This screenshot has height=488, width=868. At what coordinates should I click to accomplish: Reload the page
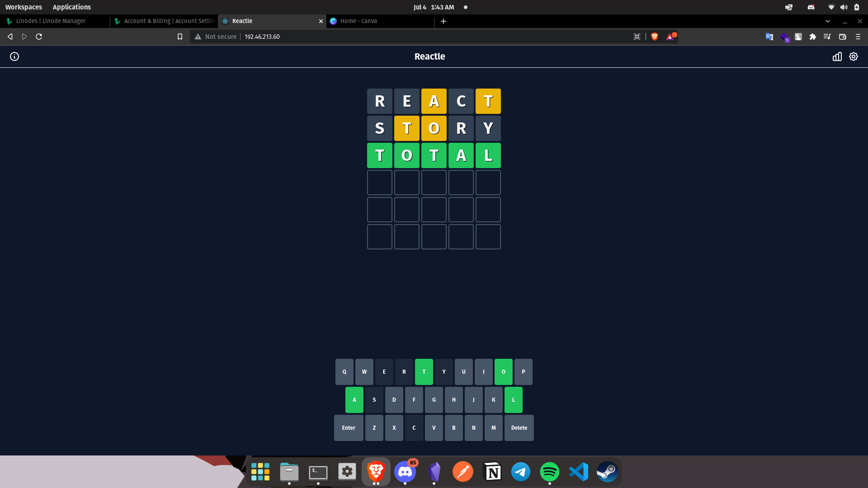tap(39, 37)
